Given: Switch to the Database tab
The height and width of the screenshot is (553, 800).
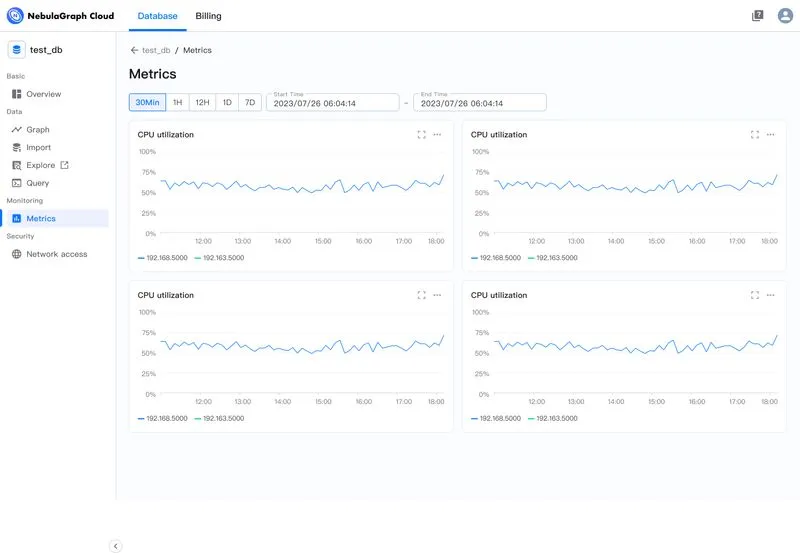Looking at the screenshot, I should (158, 16).
